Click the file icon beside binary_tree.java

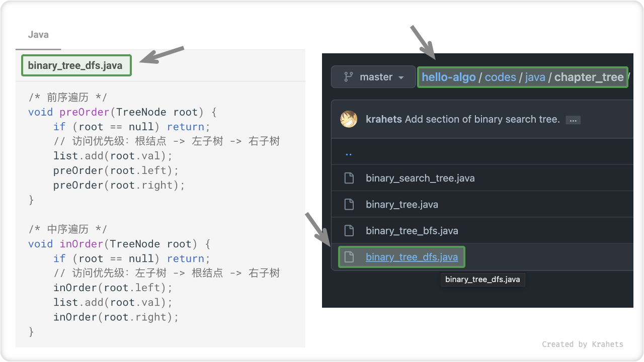coord(349,204)
